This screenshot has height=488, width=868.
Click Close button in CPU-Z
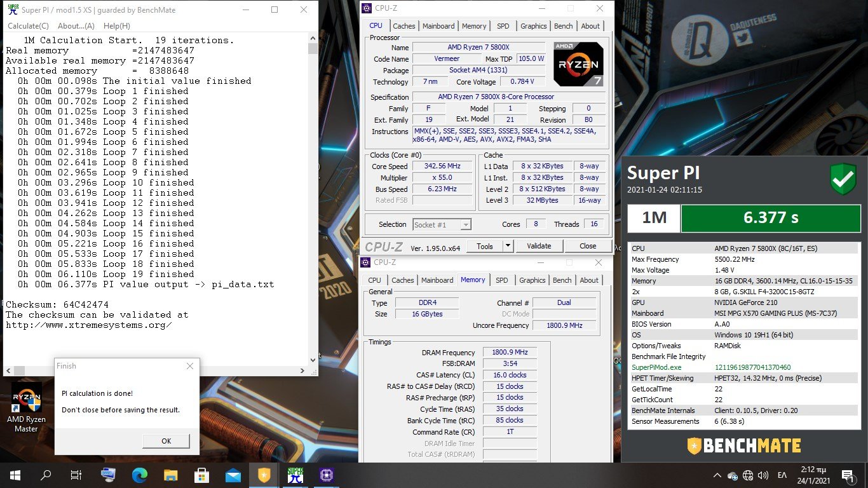point(588,246)
